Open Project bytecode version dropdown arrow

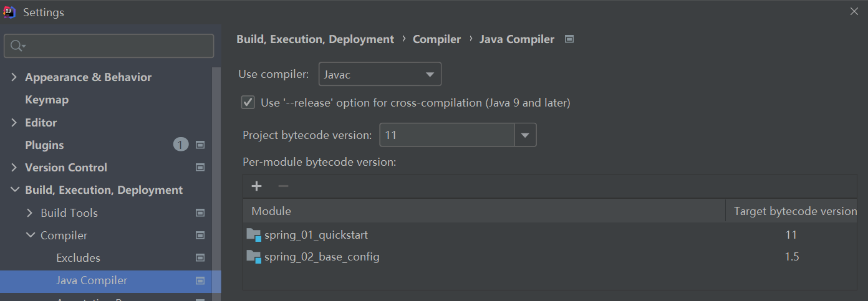(x=525, y=135)
